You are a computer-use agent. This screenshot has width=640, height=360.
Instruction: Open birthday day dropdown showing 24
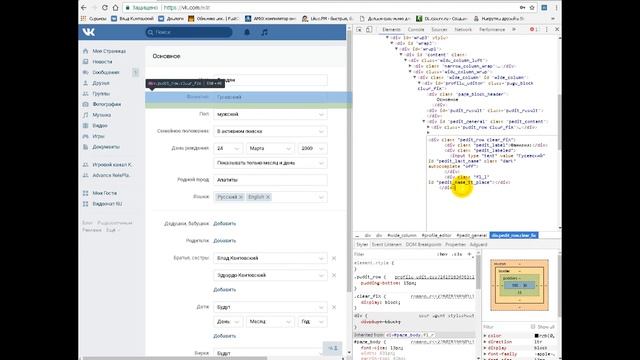228,149
